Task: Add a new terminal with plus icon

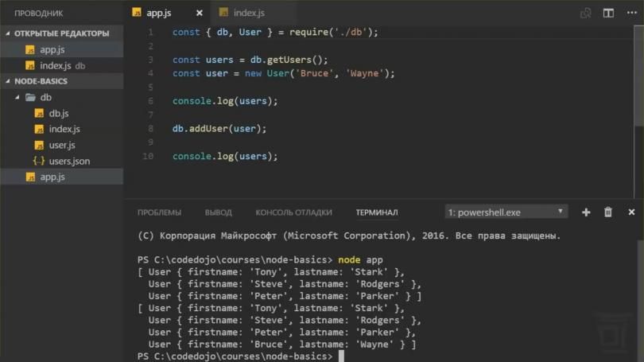Action: [x=586, y=212]
